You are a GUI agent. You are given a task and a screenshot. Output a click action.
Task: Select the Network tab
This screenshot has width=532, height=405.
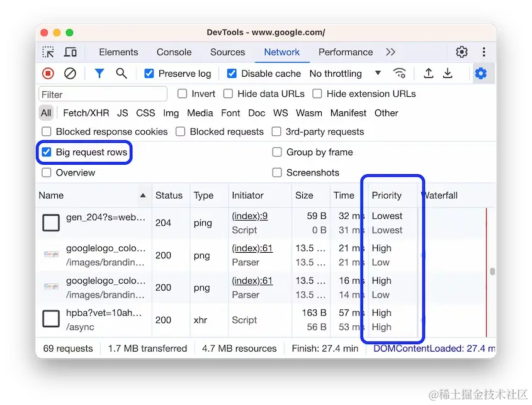click(281, 52)
